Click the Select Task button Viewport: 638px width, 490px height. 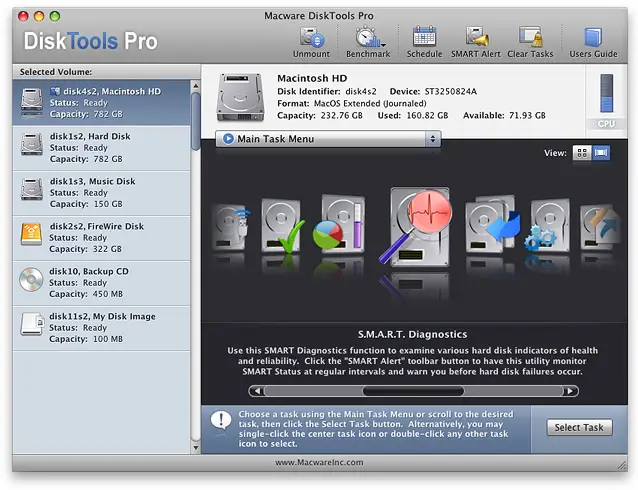click(x=579, y=427)
